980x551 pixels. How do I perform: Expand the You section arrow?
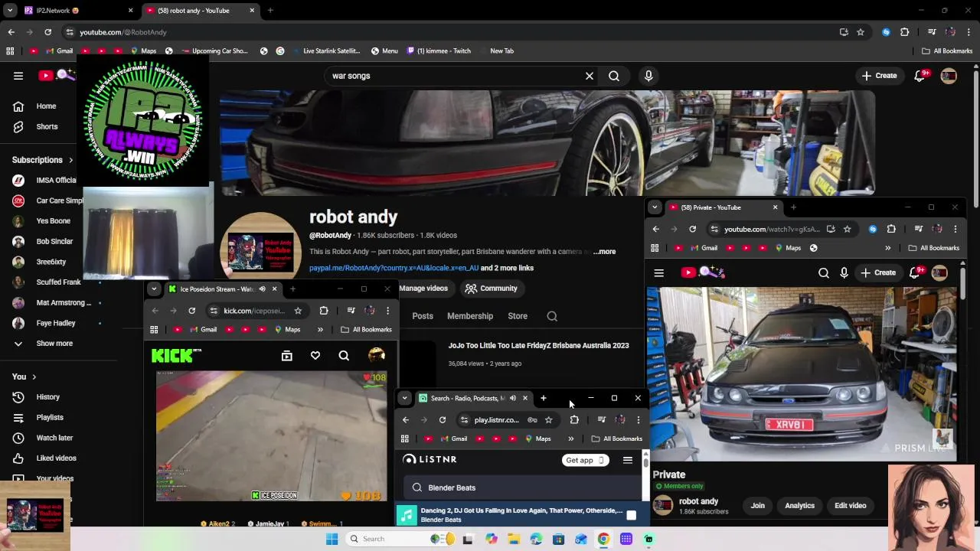point(24,377)
